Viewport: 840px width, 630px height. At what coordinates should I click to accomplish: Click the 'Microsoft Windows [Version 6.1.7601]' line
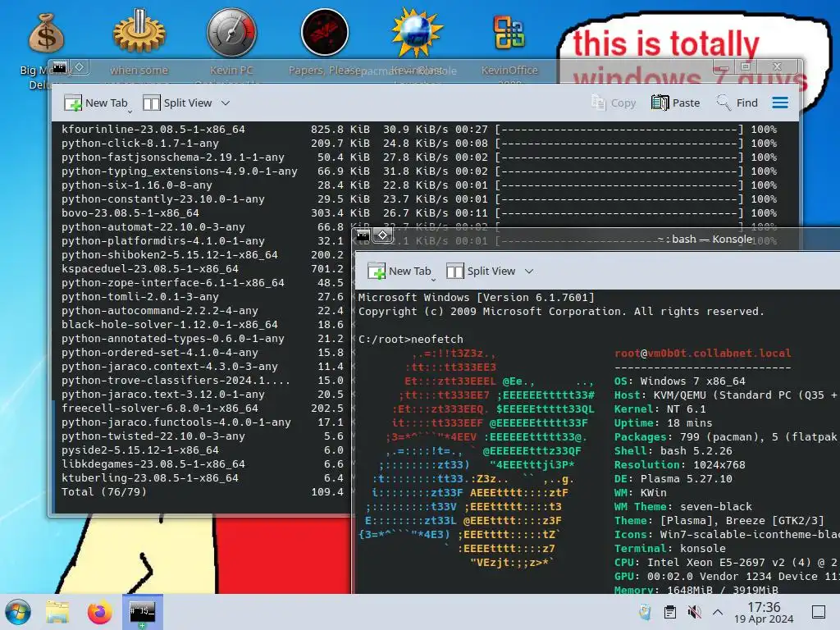point(477,297)
